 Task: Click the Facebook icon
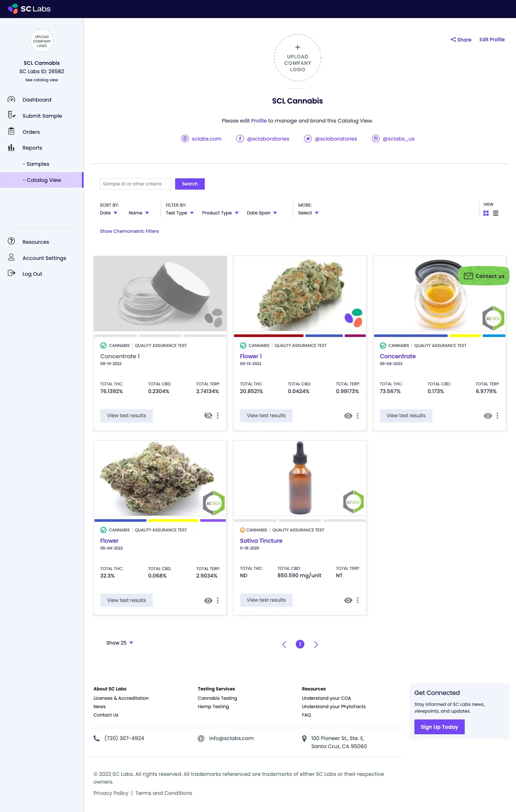240,139
